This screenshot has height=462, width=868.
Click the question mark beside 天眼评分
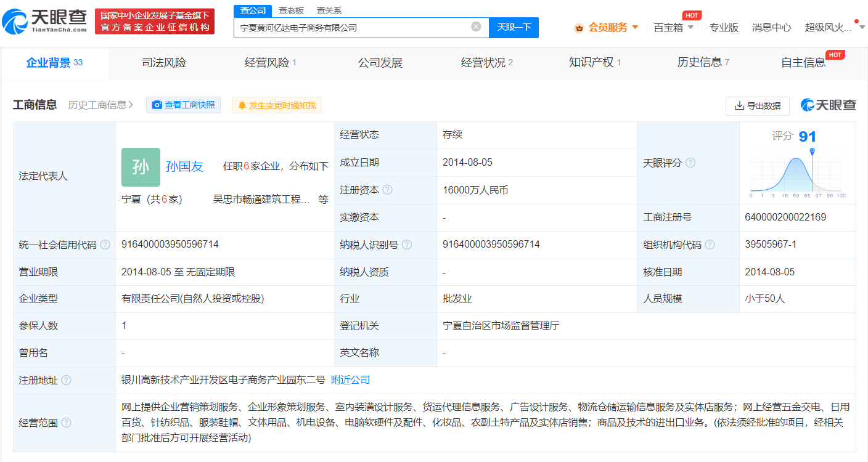pyautogui.click(x=690, y=163)
